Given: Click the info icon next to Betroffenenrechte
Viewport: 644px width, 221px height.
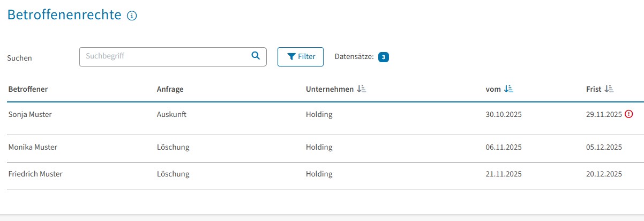Looking at the screenshot, I should click(x=132, y=16).
